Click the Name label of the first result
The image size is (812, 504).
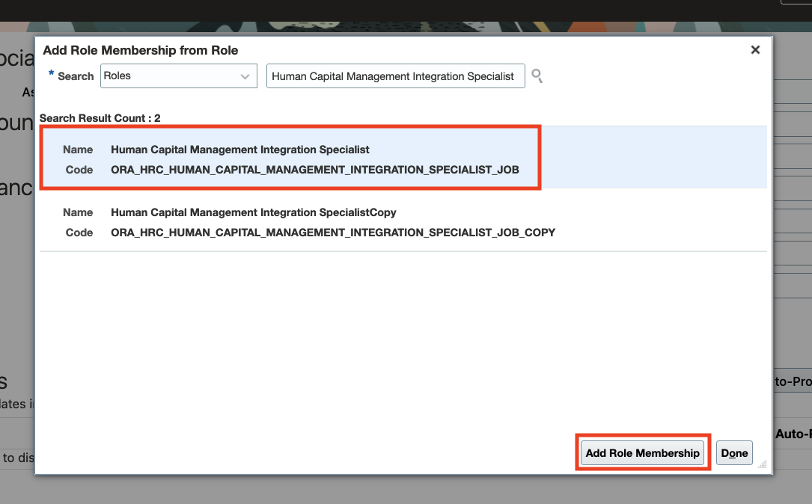coord(78,150)
